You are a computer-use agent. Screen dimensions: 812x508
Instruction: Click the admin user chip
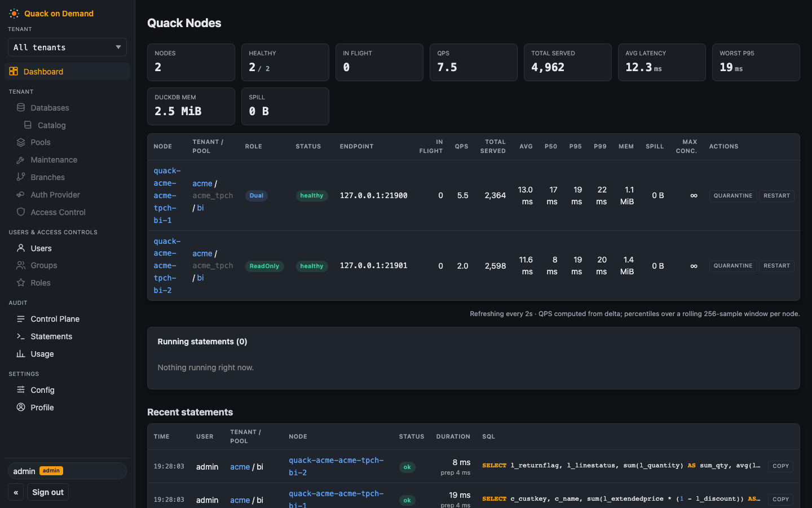[67, 471]
